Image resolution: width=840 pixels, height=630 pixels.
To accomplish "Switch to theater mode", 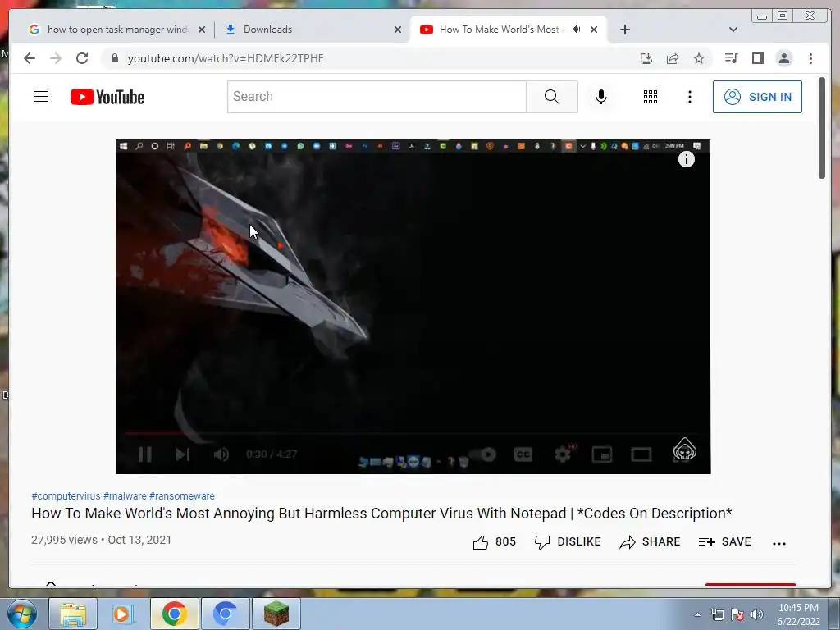I will click(x=641, y=454).
